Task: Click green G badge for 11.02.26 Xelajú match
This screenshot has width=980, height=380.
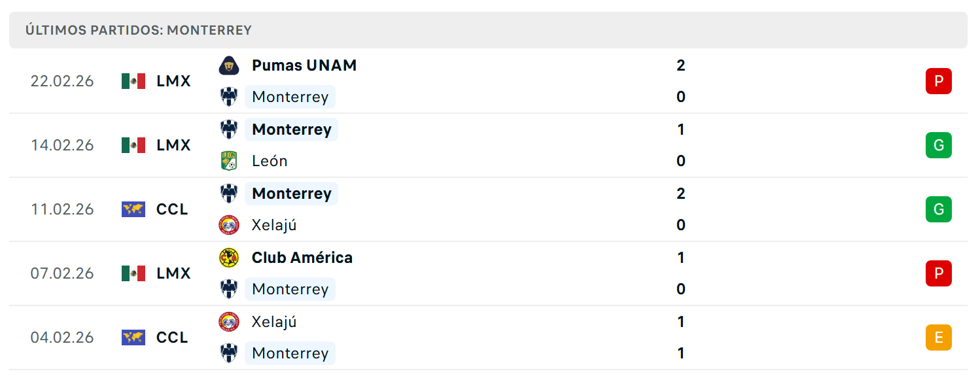Action: click(x=939, y=209)
